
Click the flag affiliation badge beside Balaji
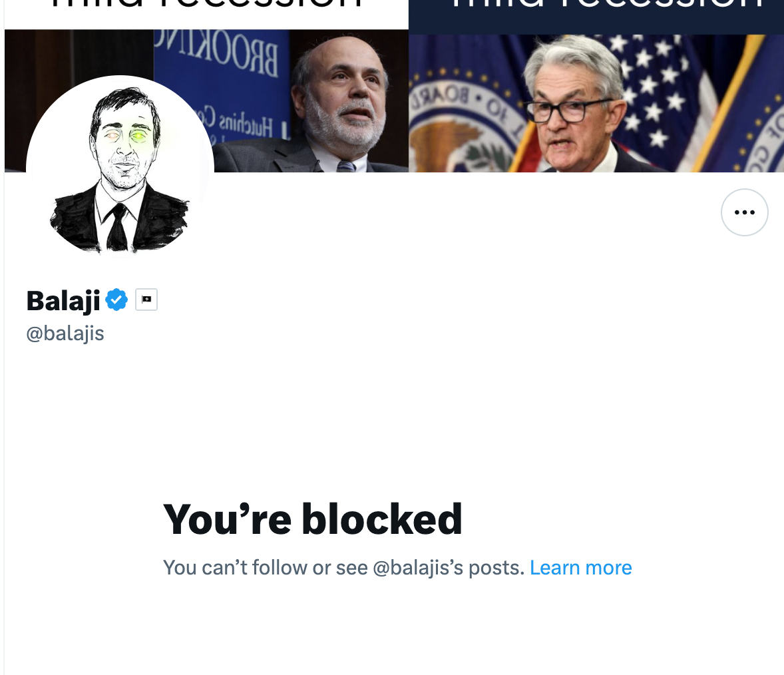coord(146,300)
